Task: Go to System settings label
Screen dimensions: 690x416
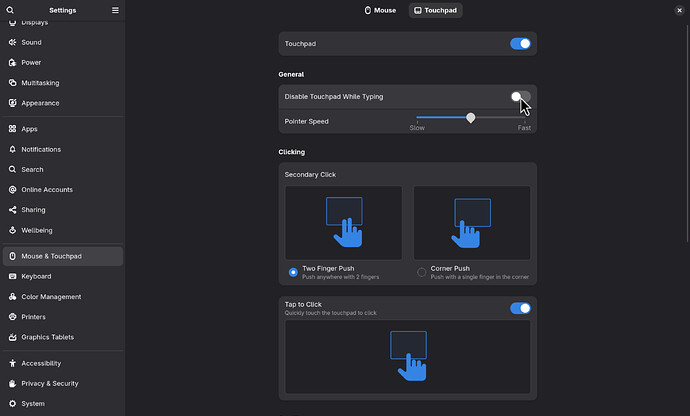Action: pyautogui.click(x=33, y=404)
